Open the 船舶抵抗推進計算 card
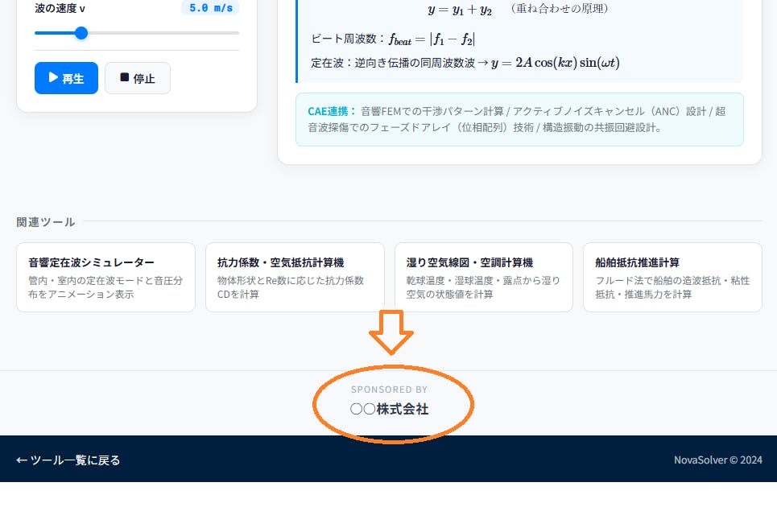The width and height of the screenshot is (777, 532). tap(672, 277)
